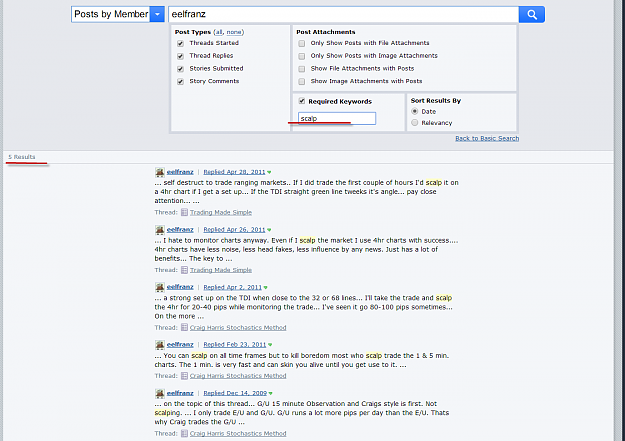Select the Relevancy sort radio button
Screen dimensions: 625x441
415,122
